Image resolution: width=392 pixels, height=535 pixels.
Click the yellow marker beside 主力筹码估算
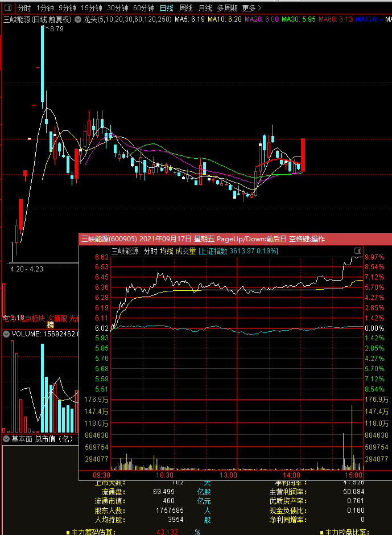67,532
